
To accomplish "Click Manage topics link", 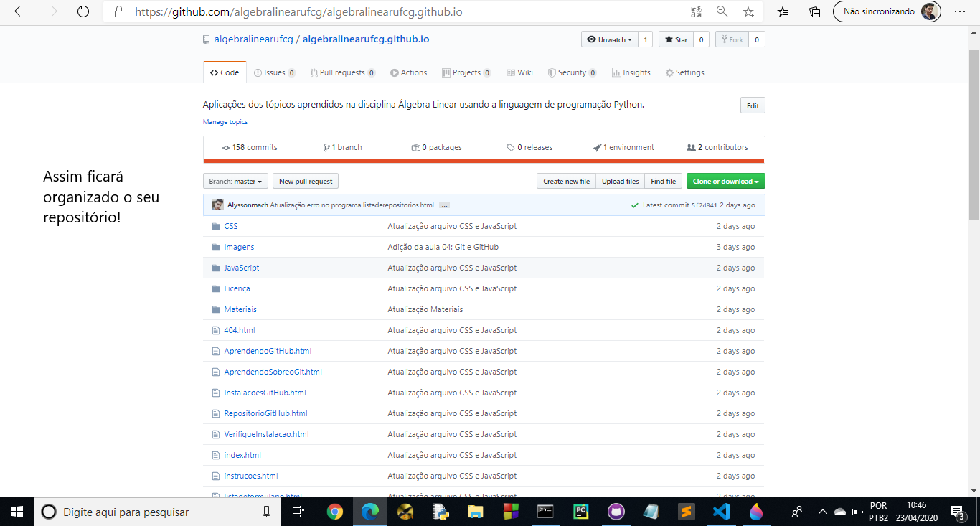I will (225, 122).
